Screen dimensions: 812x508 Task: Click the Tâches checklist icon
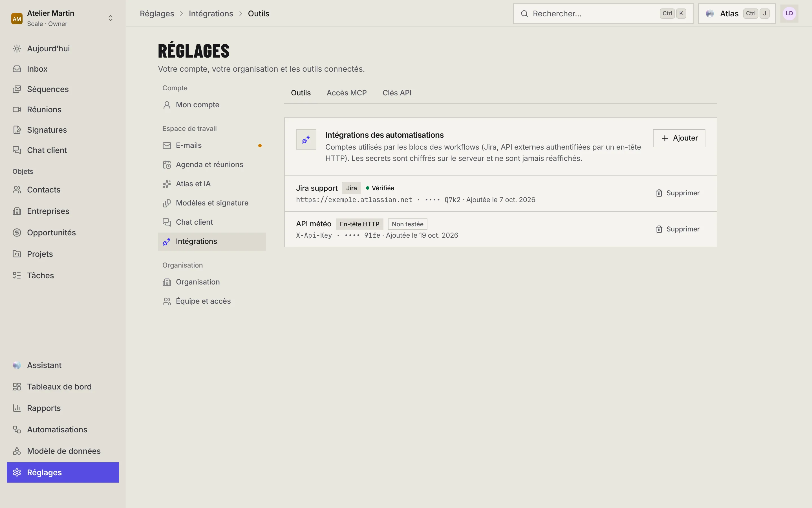17,275
